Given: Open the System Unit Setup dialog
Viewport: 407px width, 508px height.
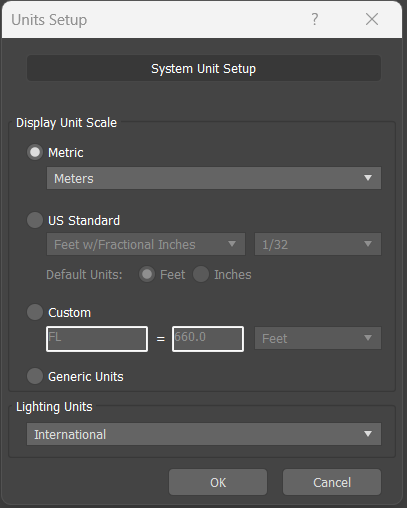Looking at the screenshot, I should click(204, 68).
